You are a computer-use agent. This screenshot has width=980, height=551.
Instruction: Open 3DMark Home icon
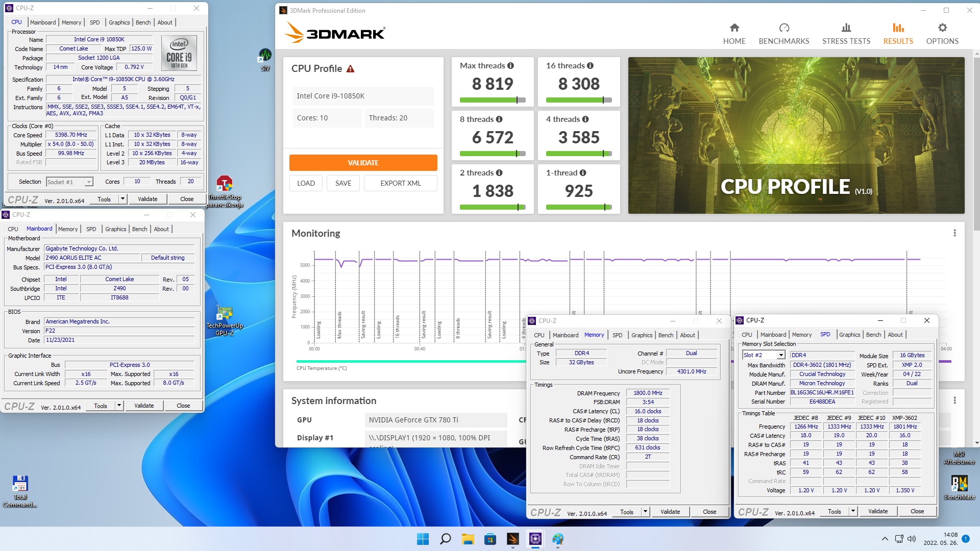pos(734,28)
